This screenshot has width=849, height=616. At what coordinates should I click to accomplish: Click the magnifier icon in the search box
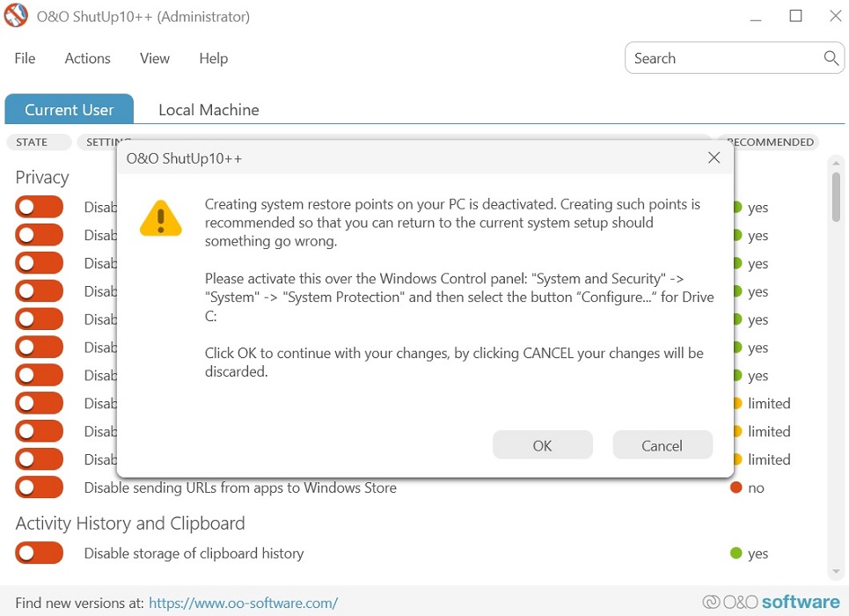coord(831,58)
